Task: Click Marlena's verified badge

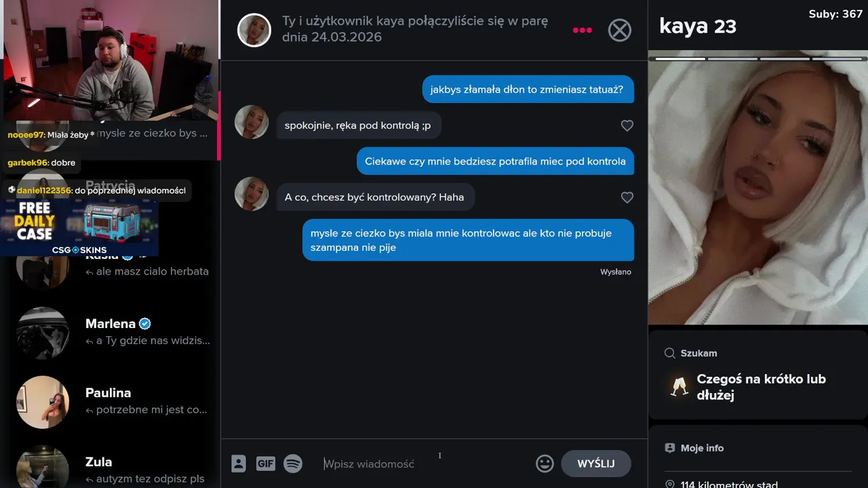Action: pos(145,324)
